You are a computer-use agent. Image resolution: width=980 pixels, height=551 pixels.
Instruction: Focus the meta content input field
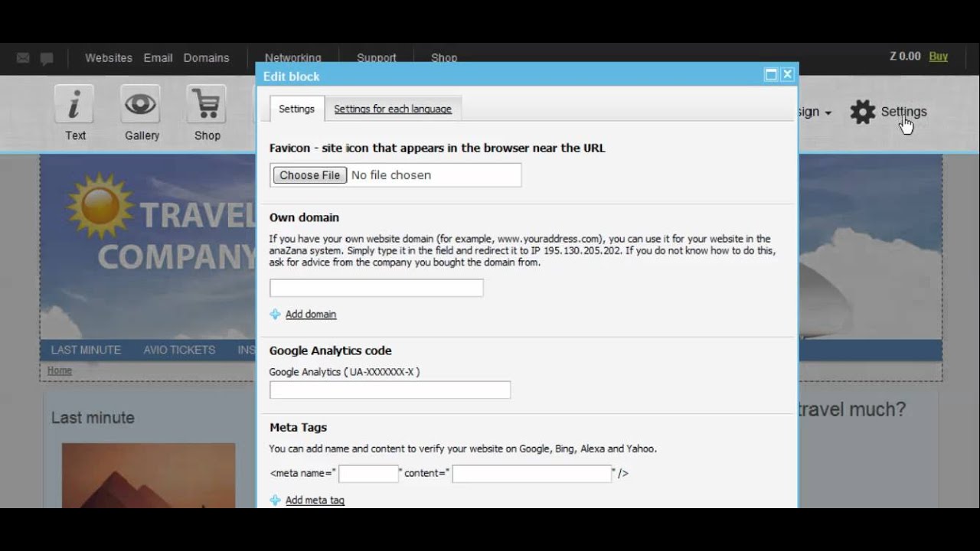pyautogui.click(x=532, y=474)
